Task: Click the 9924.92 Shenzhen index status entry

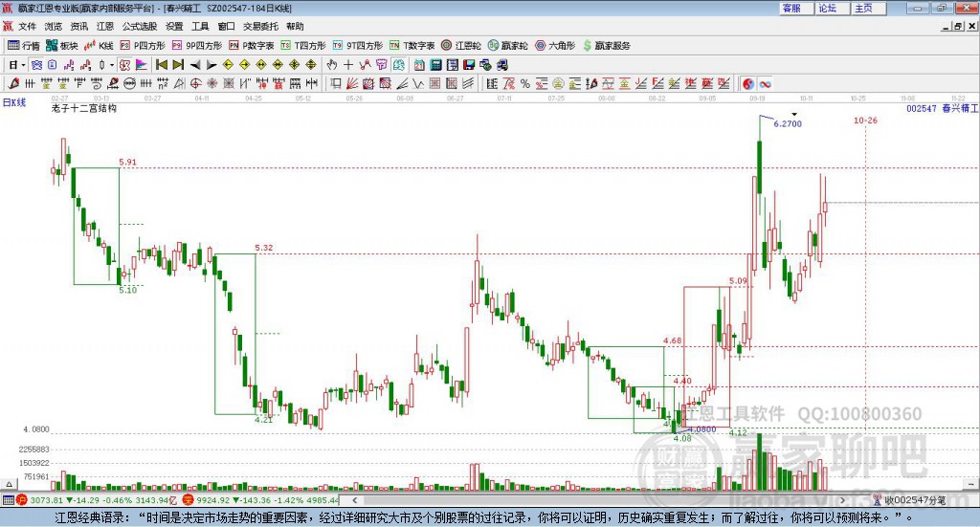Action: pyautogui.click(x=261, y=500)
